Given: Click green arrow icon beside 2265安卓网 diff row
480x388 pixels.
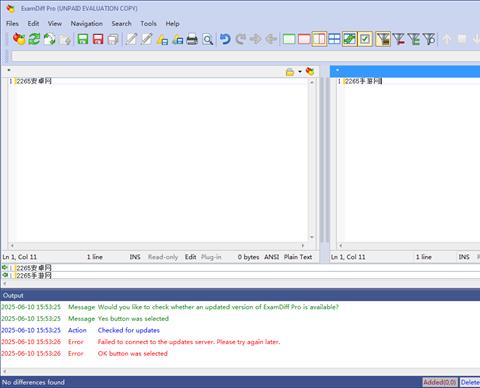Looking at the screenshot, I should [x=5, y=268].
